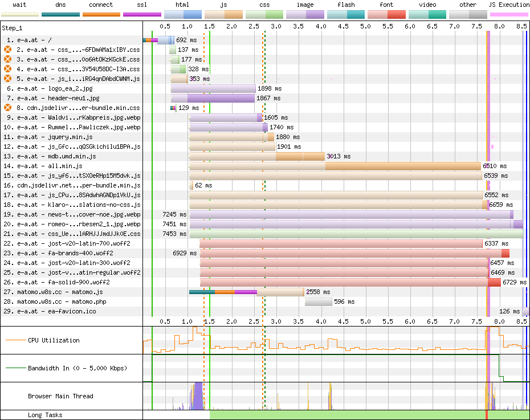Click render-blocking icon on request 2 css row
Image resolution: width=530 pixels, height=420 pixels.
point(8,50)
